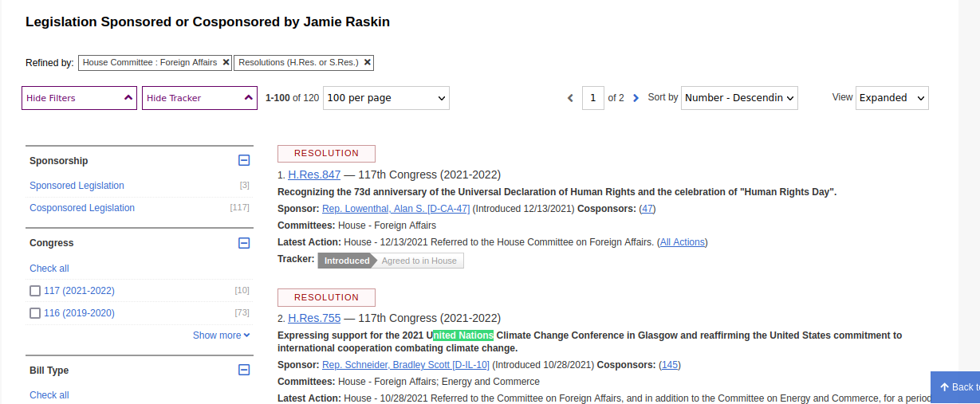Click the RESOLUTION label above H.Res.847
The width and height of the screenshot is (980, 404).
tap(326, 154)
